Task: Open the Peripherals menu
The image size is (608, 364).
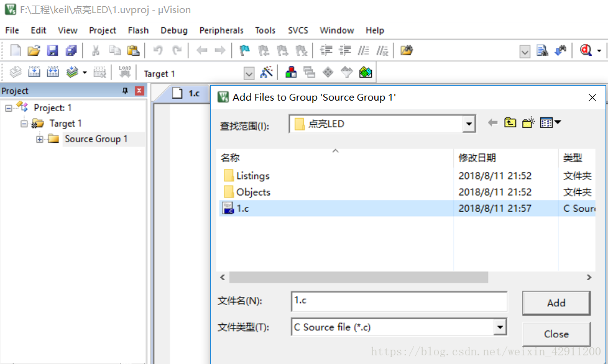Action: click(221, 30)
